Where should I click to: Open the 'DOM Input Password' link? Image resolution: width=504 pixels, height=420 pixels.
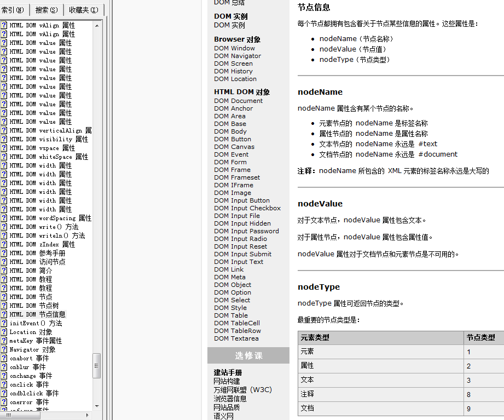(247, 231)
